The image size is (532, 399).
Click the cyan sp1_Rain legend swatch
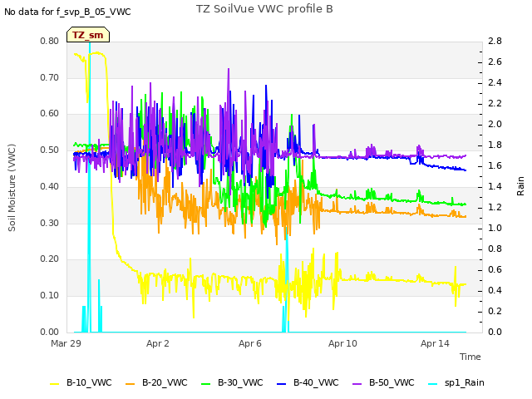pos(433,384)
